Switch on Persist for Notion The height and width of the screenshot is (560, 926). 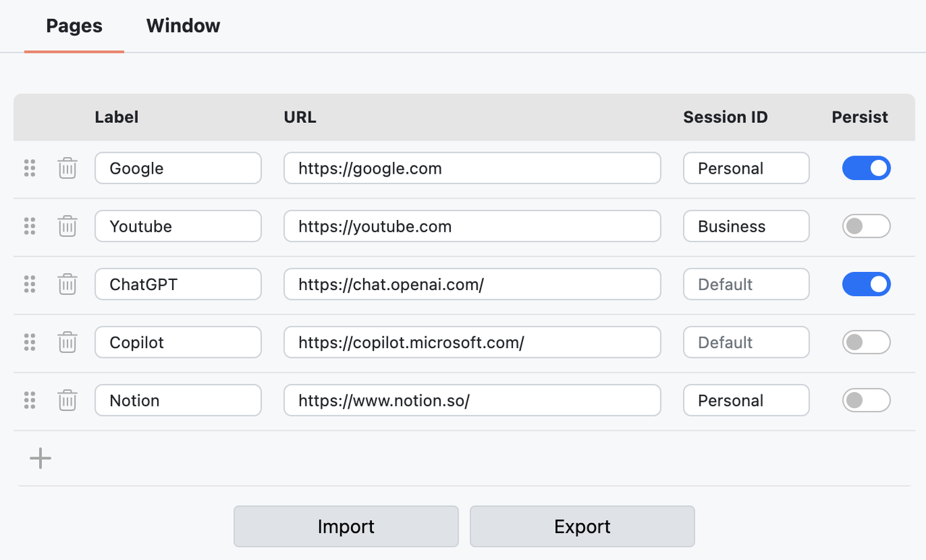pyautogui.click(x=866, y=400)
